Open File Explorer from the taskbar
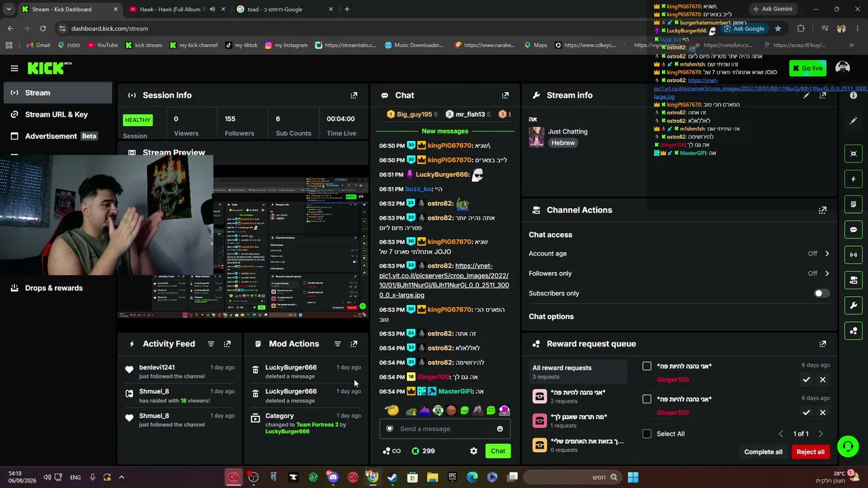868x488 pixels. click(x=432, y=477)
